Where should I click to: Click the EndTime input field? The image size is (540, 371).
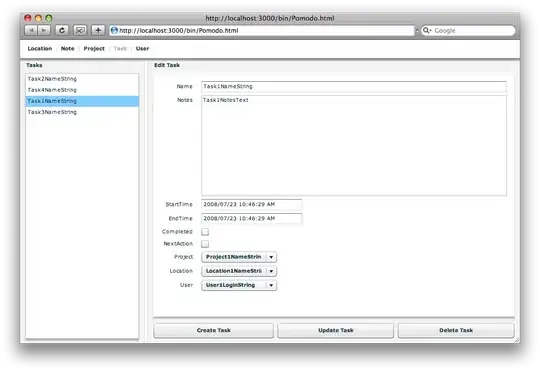click(x=251, y=218)
